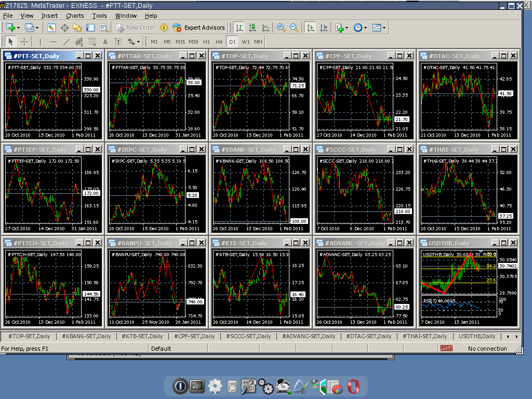The image size is (532, 399).
Task: Open the Charts menu
Action: pyautogui.click(x=75, y=16)
